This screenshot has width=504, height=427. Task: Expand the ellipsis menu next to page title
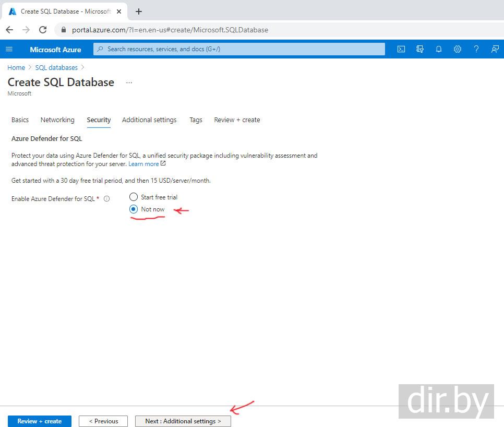coord(129,82)
